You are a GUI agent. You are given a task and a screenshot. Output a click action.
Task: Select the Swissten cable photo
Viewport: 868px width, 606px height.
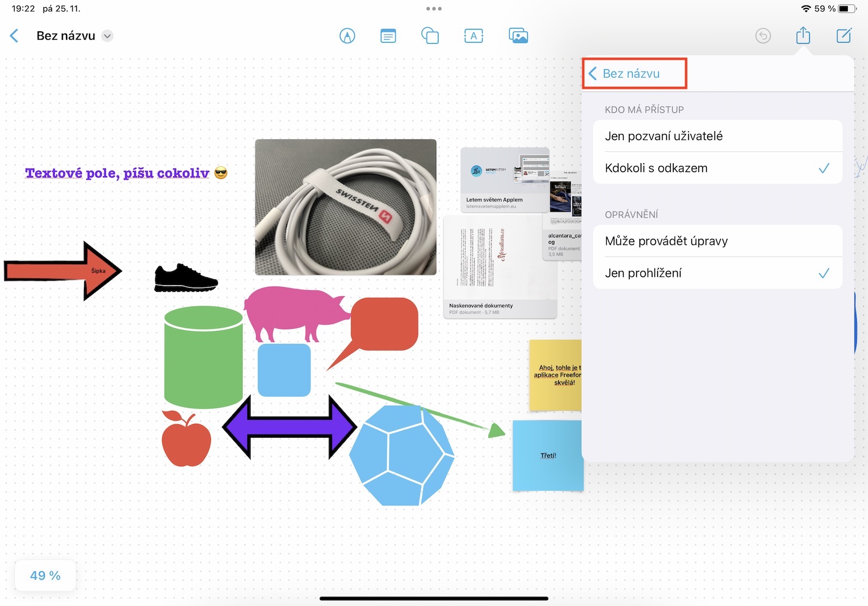pyautogui.click(x=346, y=207)
